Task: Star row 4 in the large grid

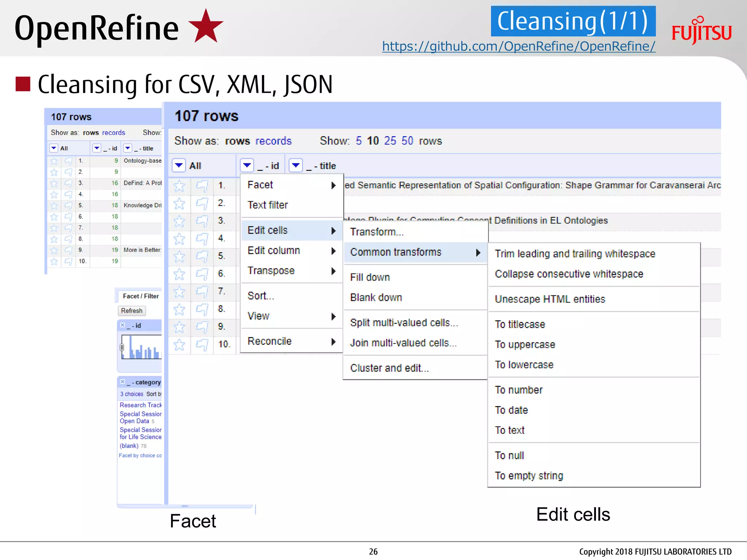Action: [x=179, y=239]
